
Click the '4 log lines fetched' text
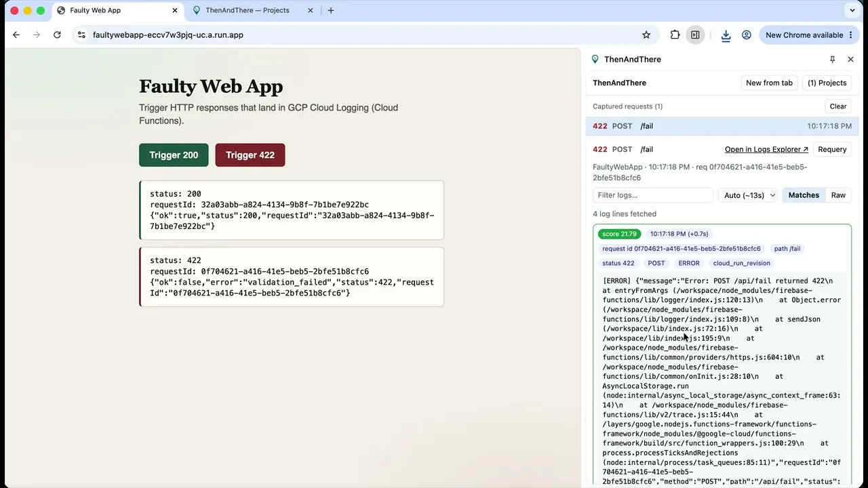[625, 214]
